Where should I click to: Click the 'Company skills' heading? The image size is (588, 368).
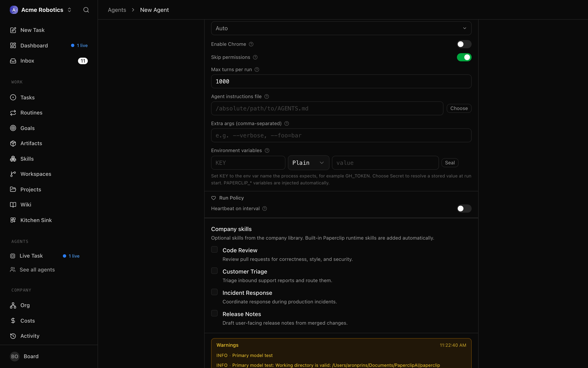pos(231,229)
